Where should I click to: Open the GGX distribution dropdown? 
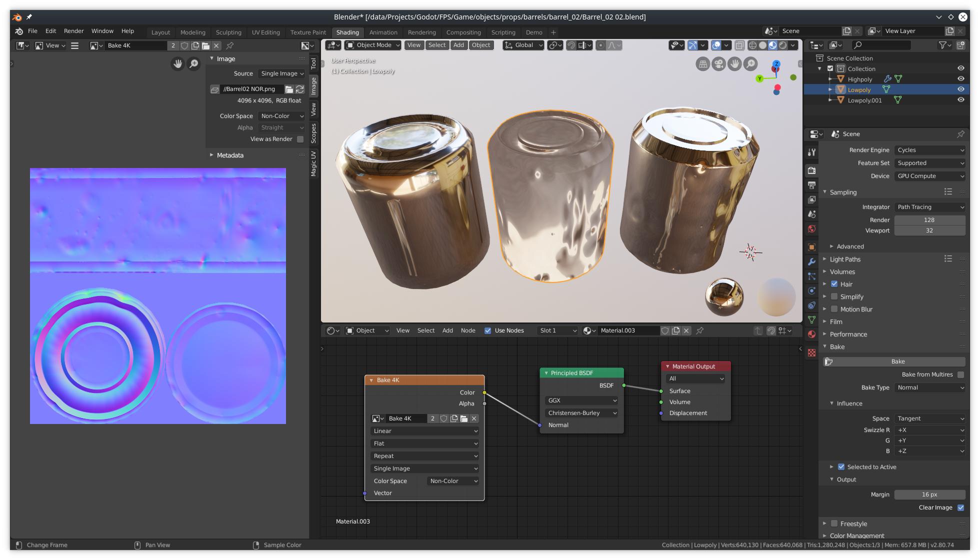(581, 400)
